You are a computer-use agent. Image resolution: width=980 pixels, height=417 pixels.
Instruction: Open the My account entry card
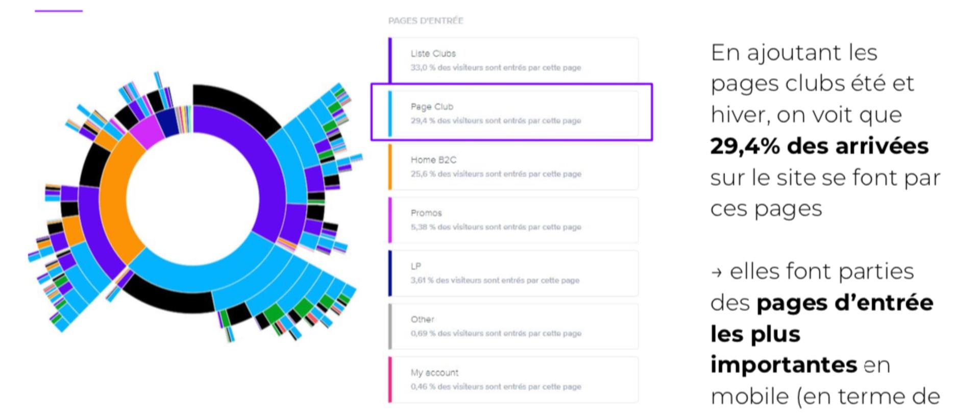pyautogui.click(x=513, y=380)
